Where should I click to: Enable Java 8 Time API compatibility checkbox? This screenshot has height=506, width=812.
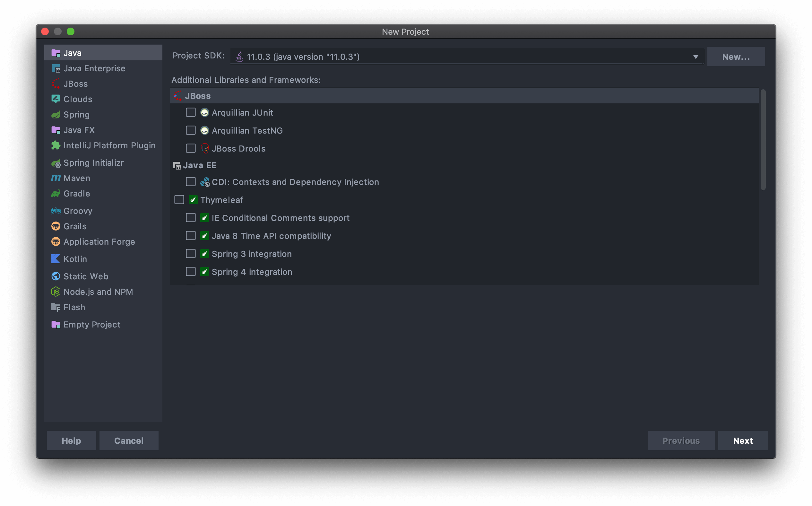click(x=191, y=236)
